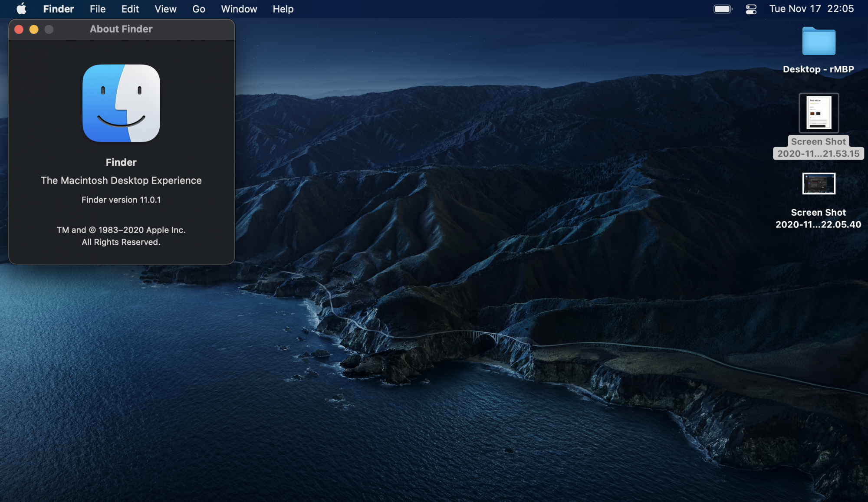Open the File menu
This screenshot has width=868, height=502.
pos(98,9)
